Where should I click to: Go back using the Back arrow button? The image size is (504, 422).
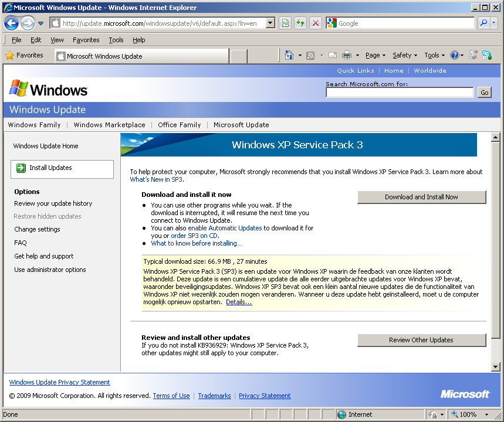click(x=12, y=23)
